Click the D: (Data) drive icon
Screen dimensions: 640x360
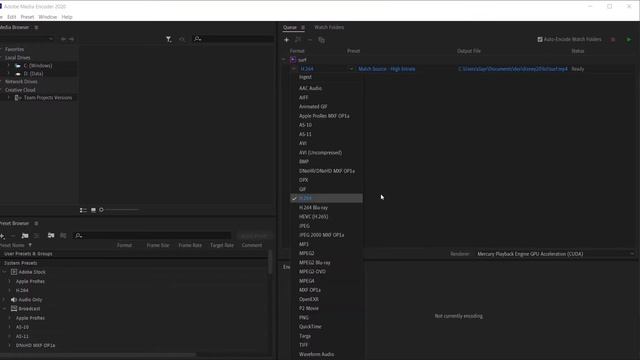pyautogui.click(x=18, y=74)
